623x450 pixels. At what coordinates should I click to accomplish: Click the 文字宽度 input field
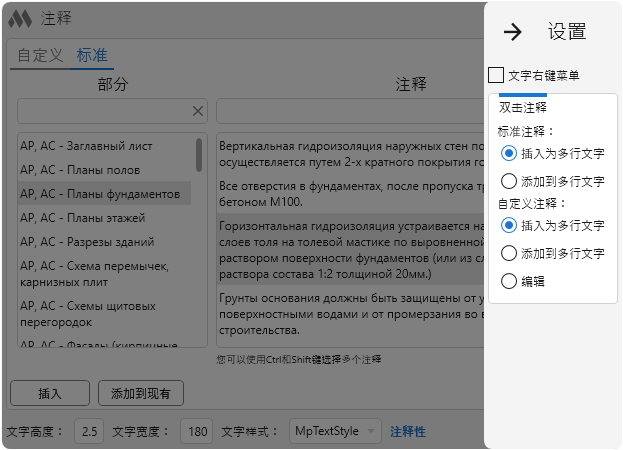point(198,431)
